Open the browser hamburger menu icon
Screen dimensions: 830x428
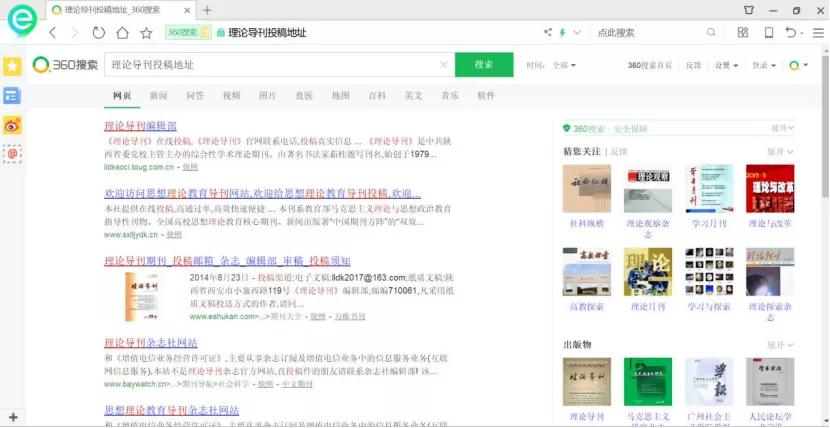(x=818, y=33)
